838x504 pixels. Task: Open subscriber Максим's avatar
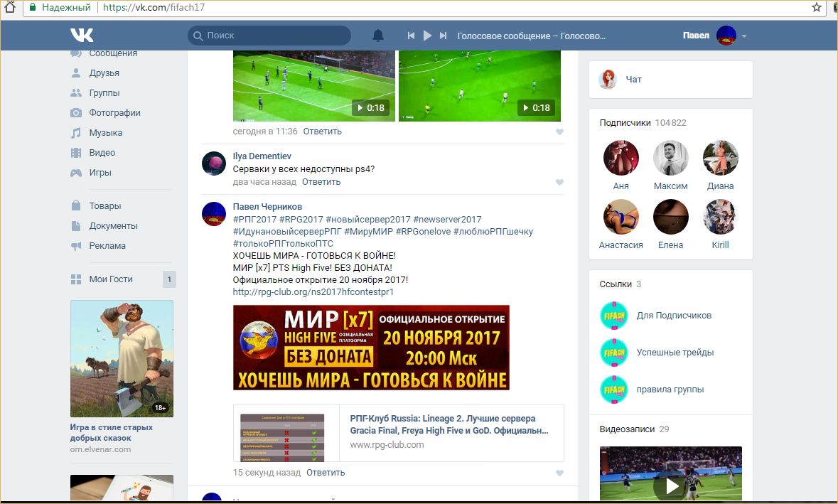pos(671,158)
